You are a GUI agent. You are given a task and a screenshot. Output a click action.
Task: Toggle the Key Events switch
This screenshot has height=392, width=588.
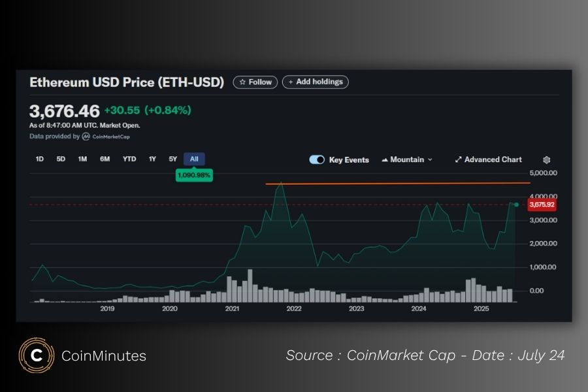[317, 159]
